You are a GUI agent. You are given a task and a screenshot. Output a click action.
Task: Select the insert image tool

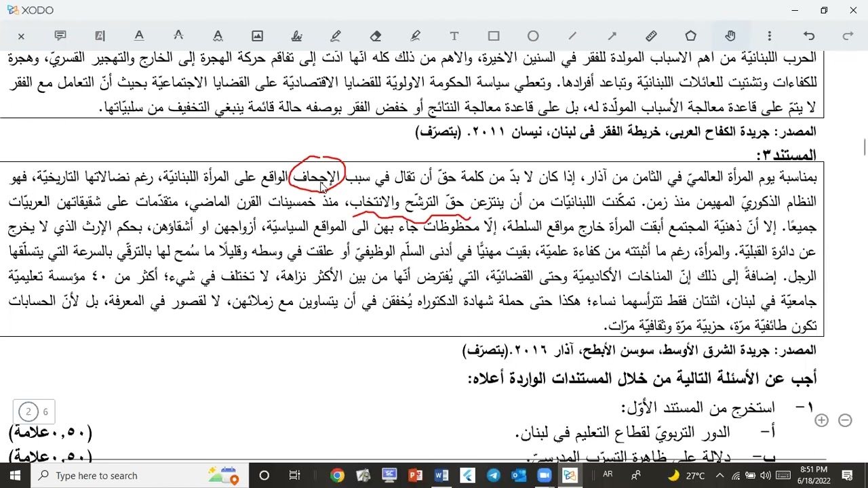point(257,36)
